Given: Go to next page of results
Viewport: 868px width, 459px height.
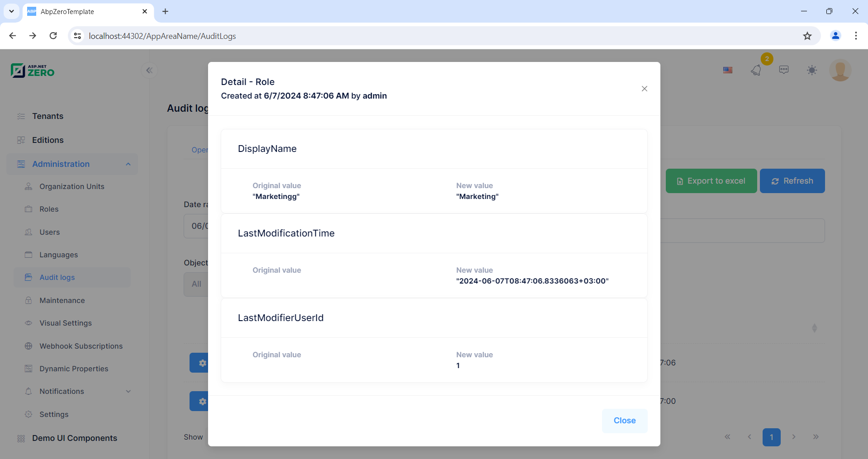Looking at the screenshot, I should tap(794, 437).
